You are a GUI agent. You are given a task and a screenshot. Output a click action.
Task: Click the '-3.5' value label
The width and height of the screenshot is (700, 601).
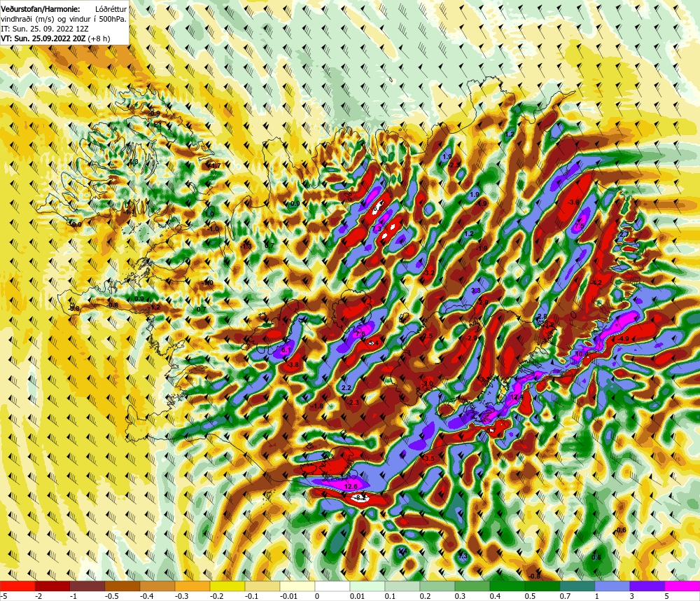click(428, 459)
